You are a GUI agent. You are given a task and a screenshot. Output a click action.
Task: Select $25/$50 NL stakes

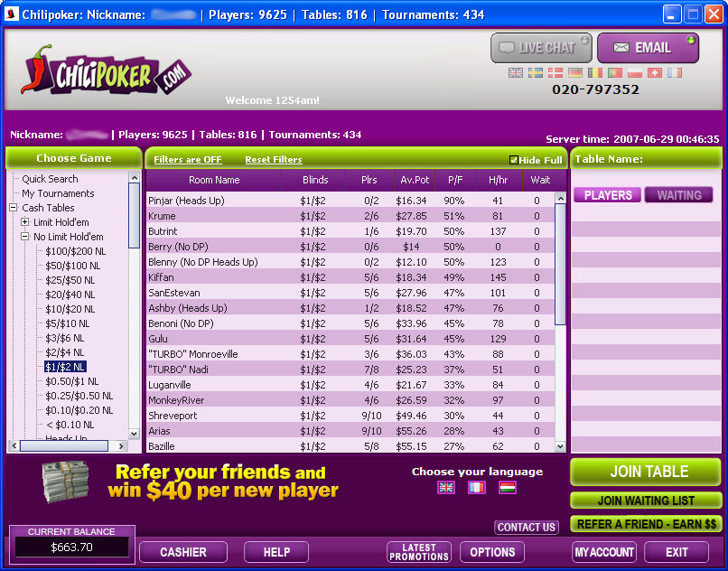(70, 280)
